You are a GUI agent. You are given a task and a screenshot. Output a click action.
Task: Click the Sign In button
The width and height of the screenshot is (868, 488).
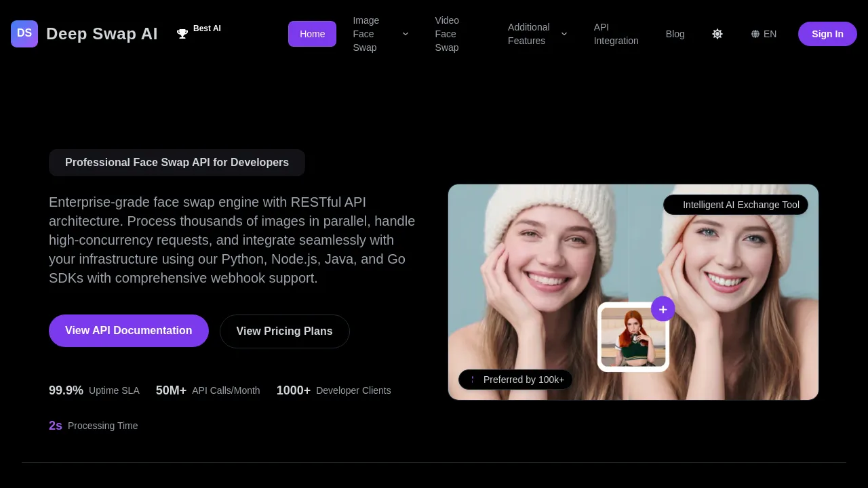827,33
